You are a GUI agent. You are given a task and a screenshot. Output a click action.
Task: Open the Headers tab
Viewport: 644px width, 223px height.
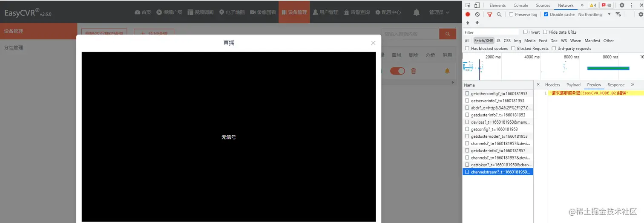[552, 85]
